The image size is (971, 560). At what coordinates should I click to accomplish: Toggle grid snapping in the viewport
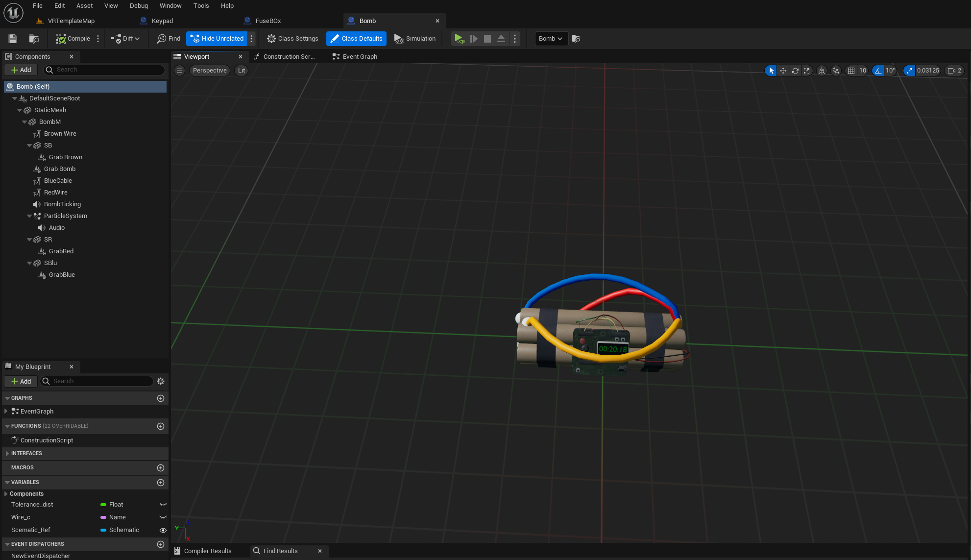tap(851, 71)
